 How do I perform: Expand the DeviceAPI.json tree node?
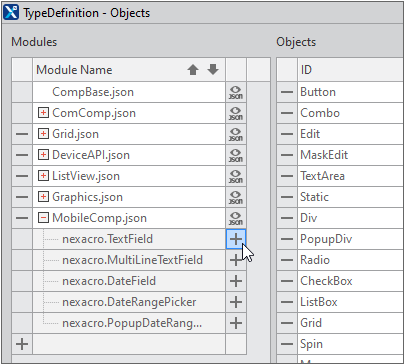point(43,155)
